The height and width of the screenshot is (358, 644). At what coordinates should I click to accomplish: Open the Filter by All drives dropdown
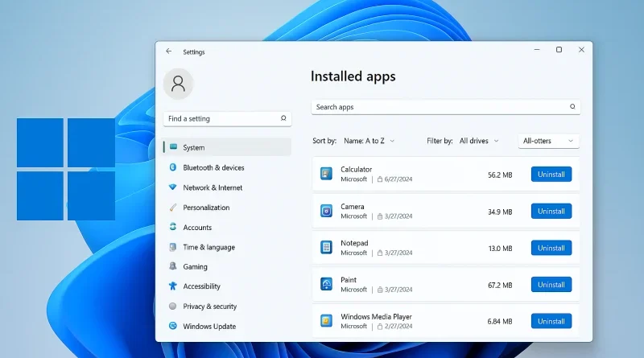pos(479,141)
